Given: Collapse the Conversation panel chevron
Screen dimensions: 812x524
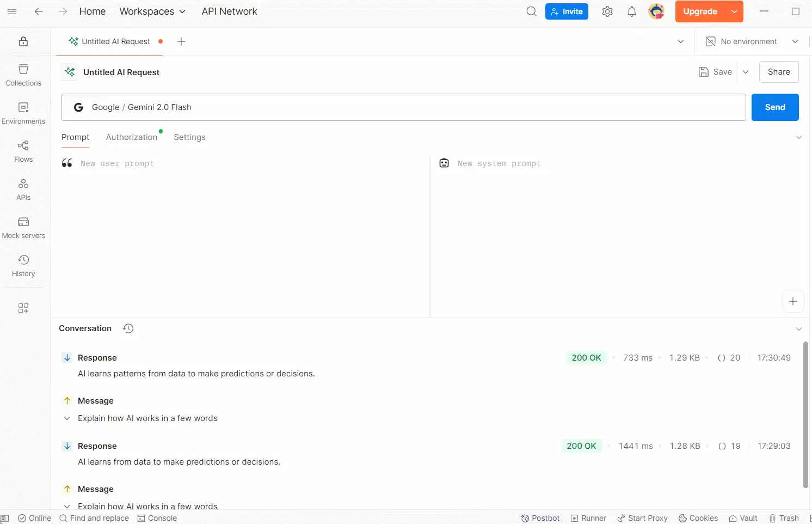Looking at the screenshot, I should tap(799, 329).
